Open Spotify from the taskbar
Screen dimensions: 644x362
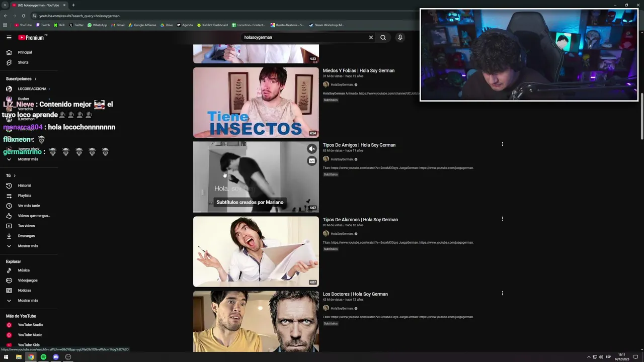(43, 357)
